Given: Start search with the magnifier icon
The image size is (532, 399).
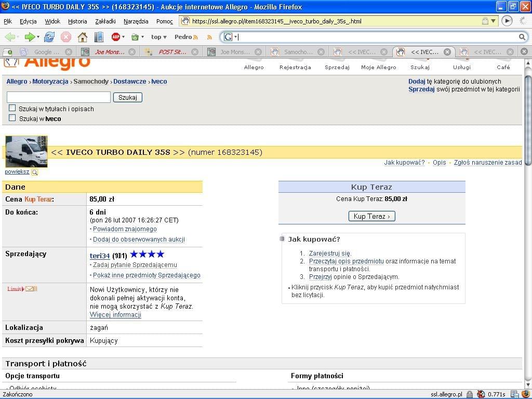Looking at the screenshot, I should [522, 37].
